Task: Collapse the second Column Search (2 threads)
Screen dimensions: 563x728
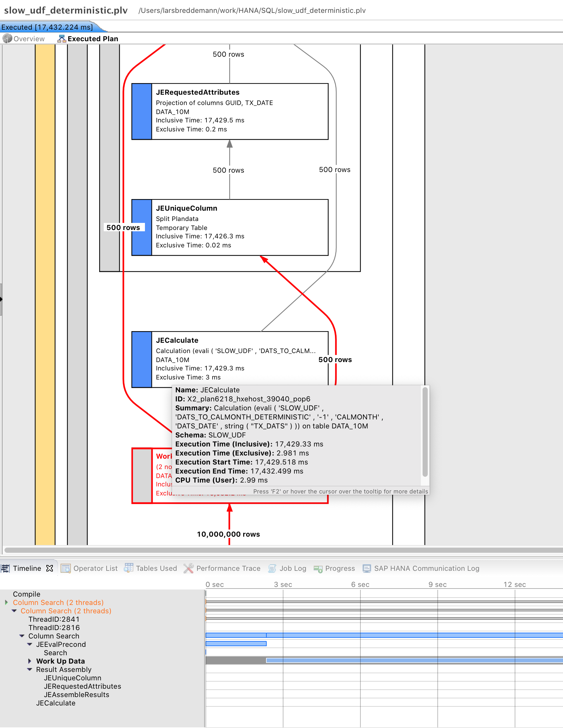Action: point(14,611)
